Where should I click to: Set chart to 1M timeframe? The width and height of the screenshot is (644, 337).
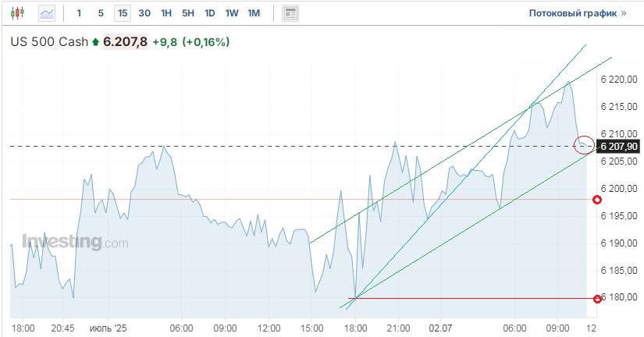(254, 13)
